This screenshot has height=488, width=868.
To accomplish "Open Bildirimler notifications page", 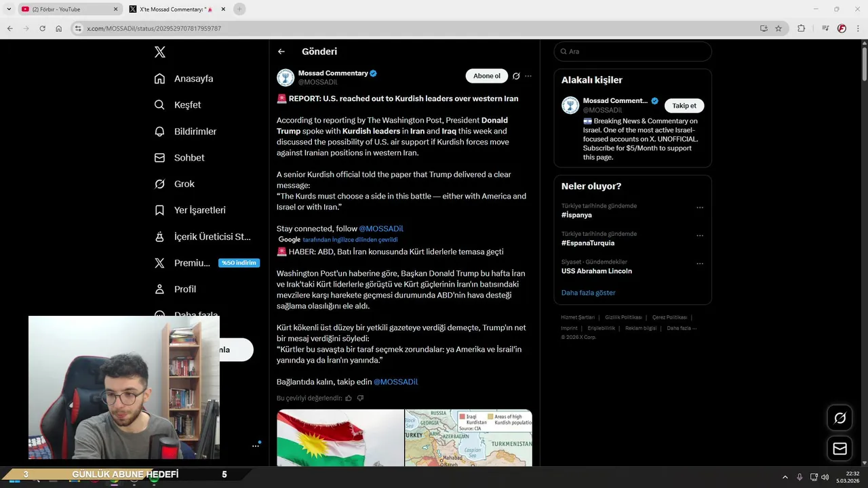I will [185, 131].
